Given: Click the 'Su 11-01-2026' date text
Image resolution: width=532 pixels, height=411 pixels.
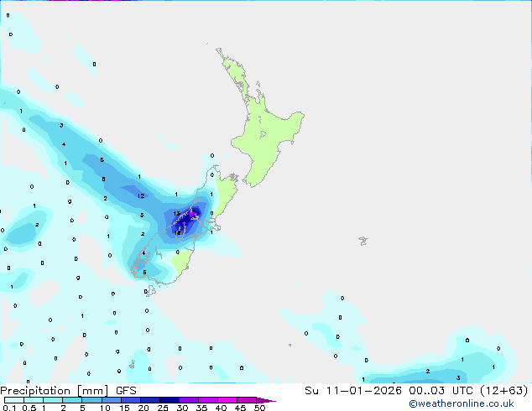Looking at the screenshot, I should coord(353,391).
